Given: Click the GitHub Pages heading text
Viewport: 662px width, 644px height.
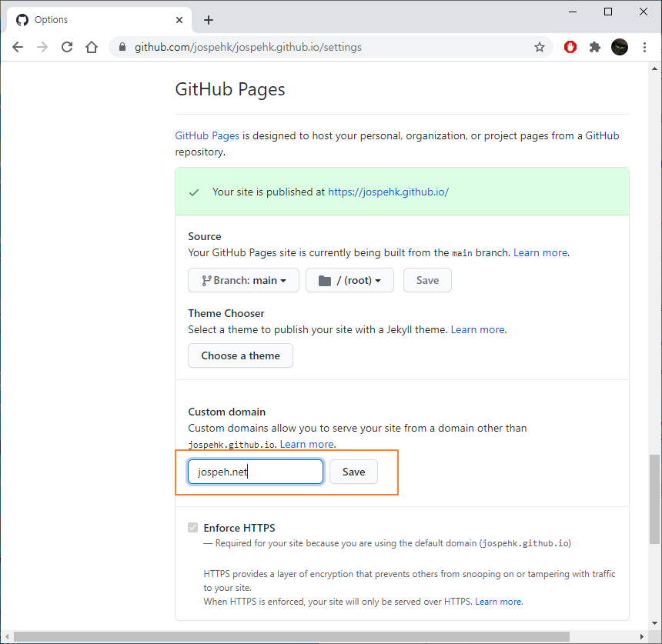Looking at the screenshot, I should (229, 89).
